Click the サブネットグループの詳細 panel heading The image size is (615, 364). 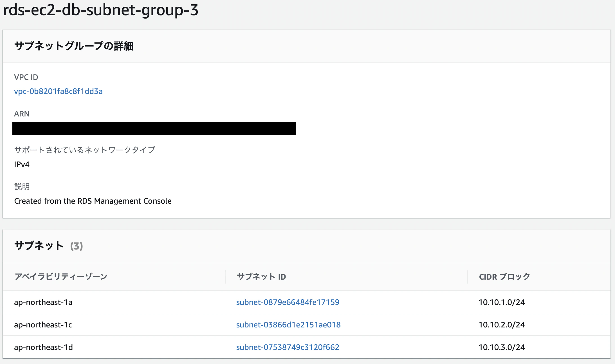74,46
